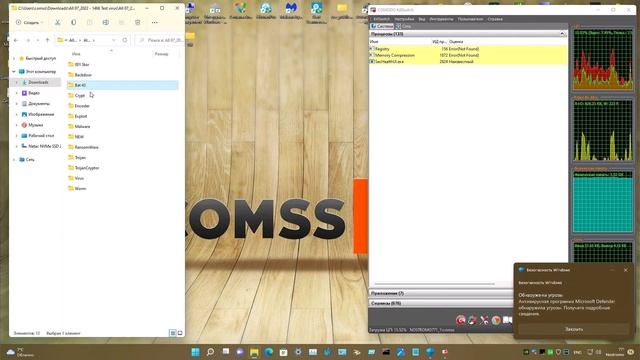Open the three-dots More menu in Explorer
This screenshot has height=360, width=640.
pos(155,22)
